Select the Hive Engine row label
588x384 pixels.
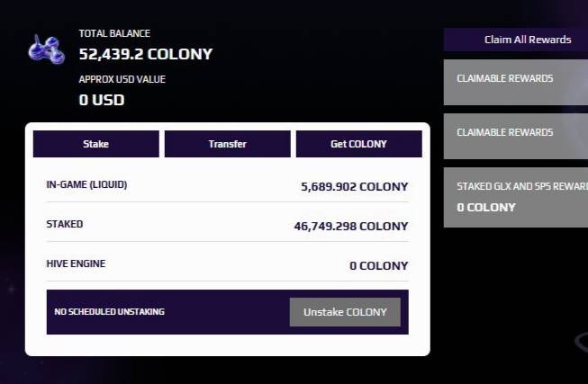click(76, 263)
